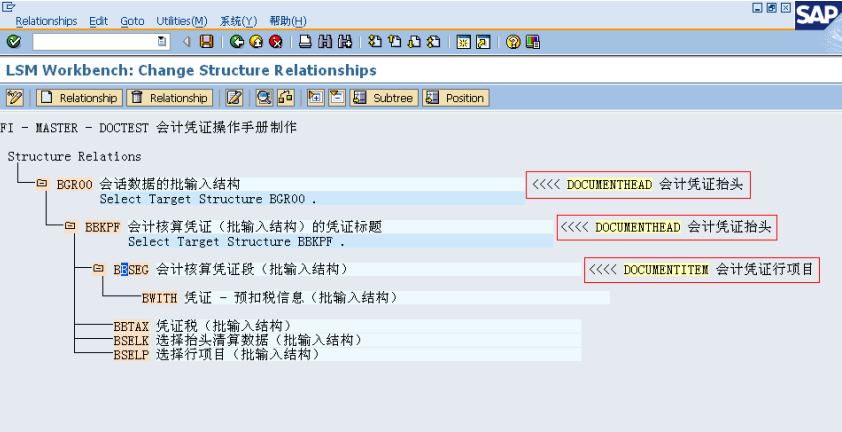This screenshot has height=432, width=842.
Task: Click DOCUMENTHEAD next to BGR00
Action: pos(609,185)
